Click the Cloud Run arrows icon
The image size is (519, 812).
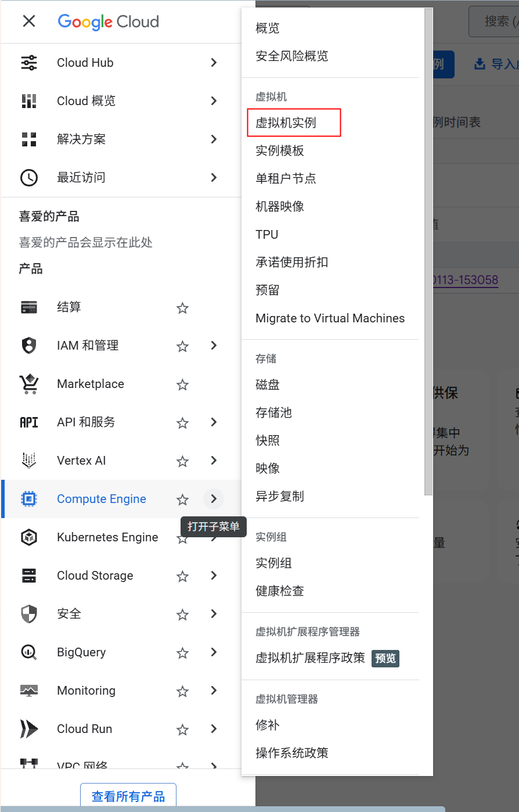point(29,729)
